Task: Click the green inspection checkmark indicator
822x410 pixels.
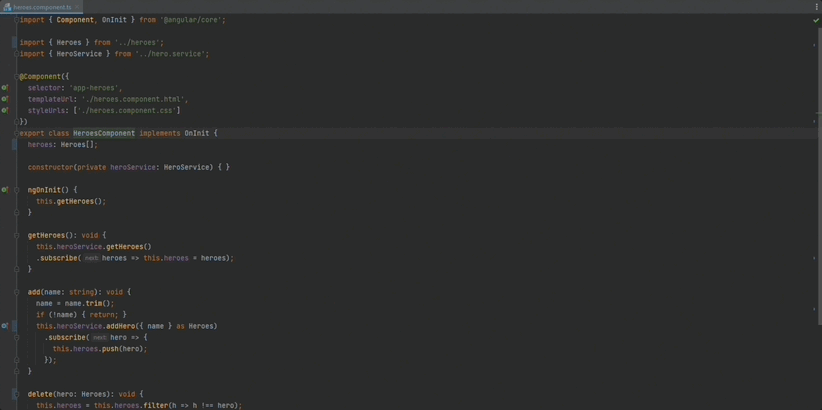Action: point(816,20)
